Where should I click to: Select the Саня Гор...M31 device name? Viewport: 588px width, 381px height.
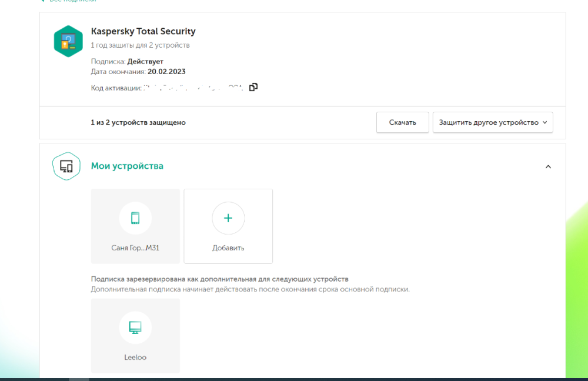135,248
